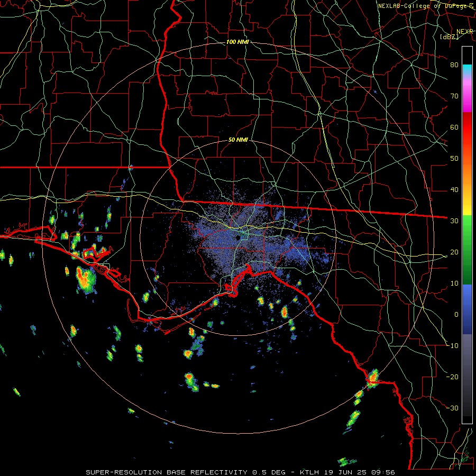Click the SUPER-RESOLUTION BASE REFLECTIVITY caption text
The width and height of the screenshot is (476, 476).
tap(167, 472)
